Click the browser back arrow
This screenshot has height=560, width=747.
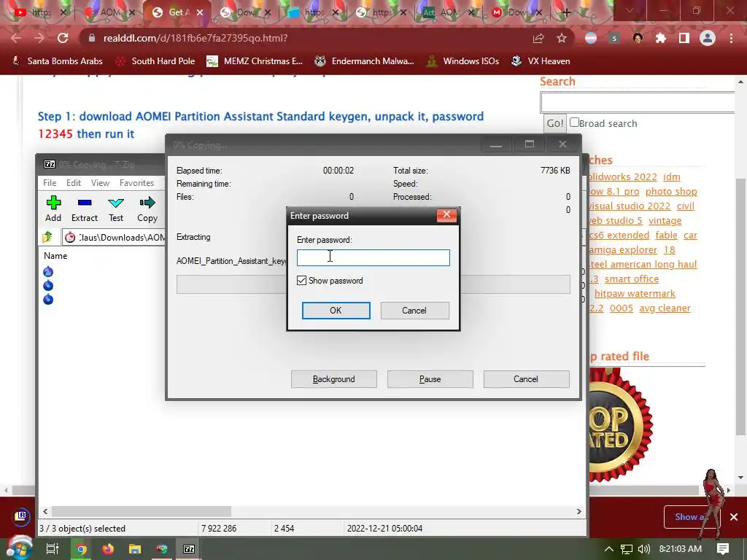tap(16, 38)
